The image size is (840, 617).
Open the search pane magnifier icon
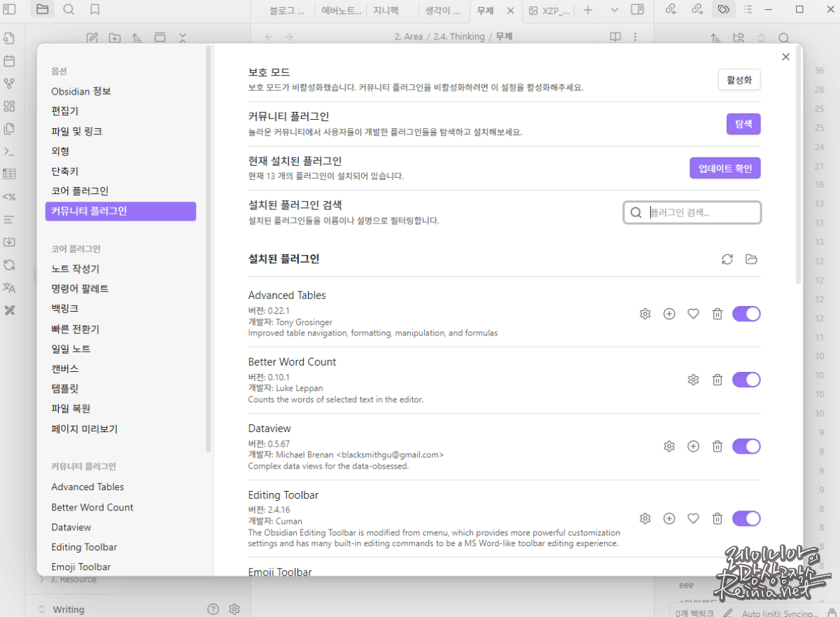coord(69,10)
